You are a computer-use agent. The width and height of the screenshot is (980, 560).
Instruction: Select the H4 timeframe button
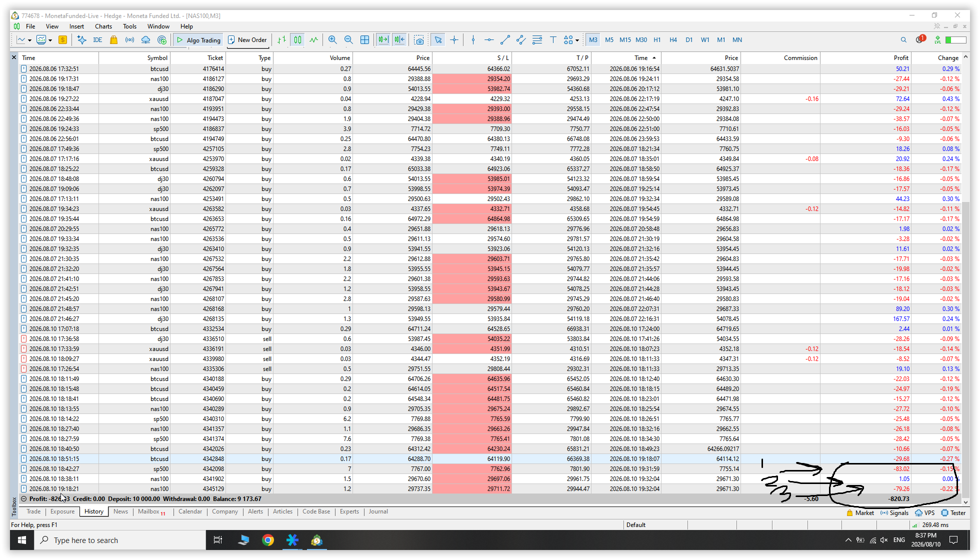tap(673, 40)
